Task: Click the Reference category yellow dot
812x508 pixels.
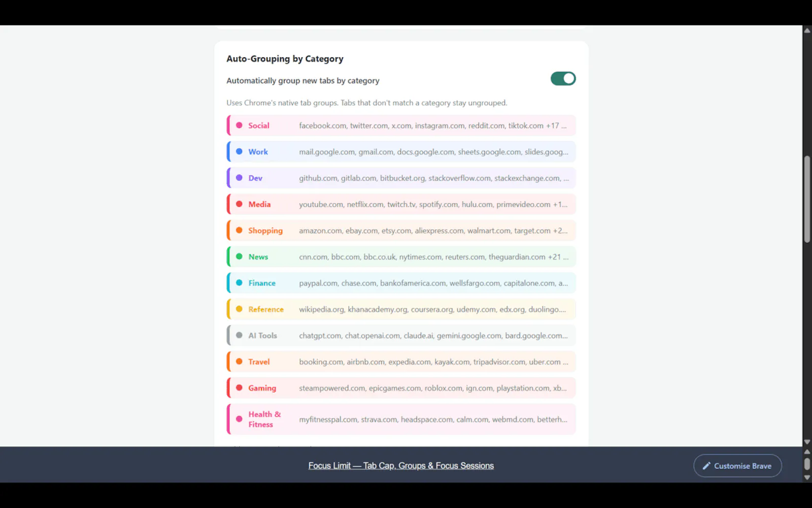Action: click(x=239, y=309)
